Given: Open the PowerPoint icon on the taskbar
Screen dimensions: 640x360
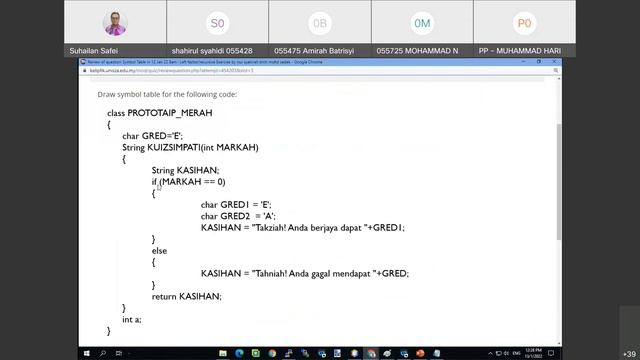Looking at the screenshot, I should (x=420, y=353).
